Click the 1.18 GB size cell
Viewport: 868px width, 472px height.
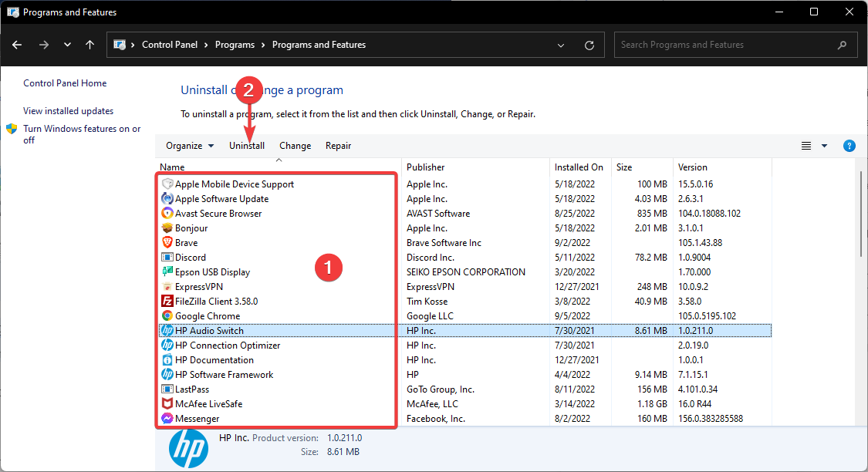coord(651,404)
